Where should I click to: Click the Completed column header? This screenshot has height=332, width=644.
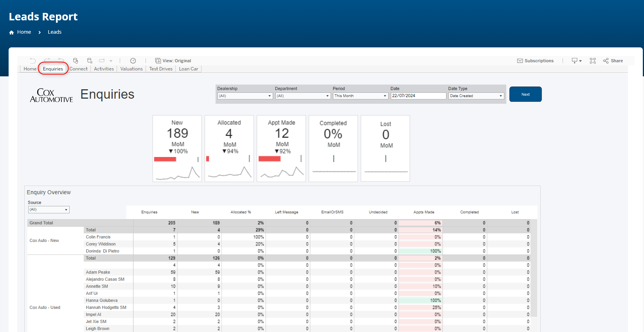click(x=470, y=212)
